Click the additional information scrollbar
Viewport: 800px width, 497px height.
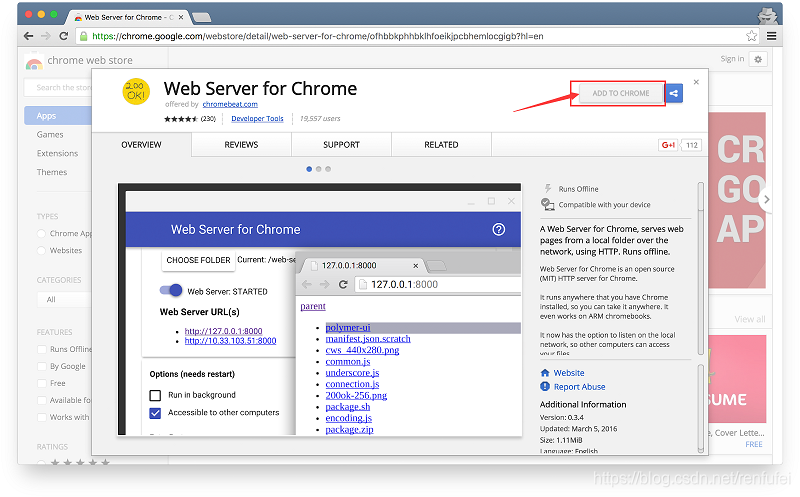click(x=701, y=408)
